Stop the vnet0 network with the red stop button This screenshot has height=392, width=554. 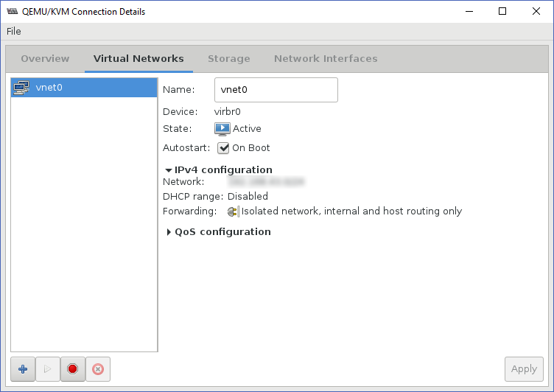[x=72, y=369]
